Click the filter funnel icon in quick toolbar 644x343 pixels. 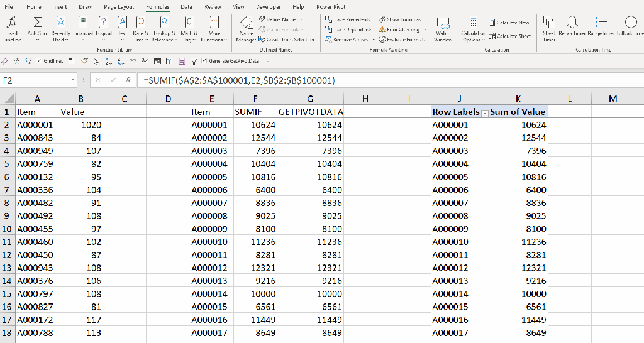[194, 61]
